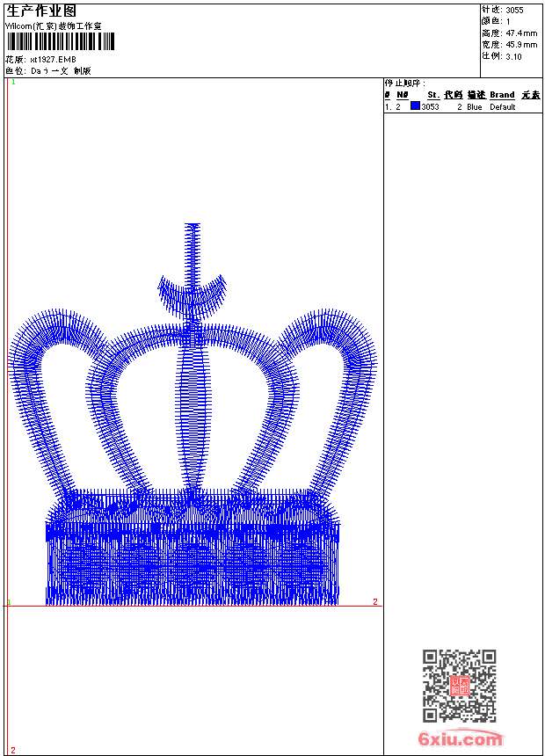Click the height value 47.4 mm
The width and height of the screenshot is (545, 756).
[521, 33]
